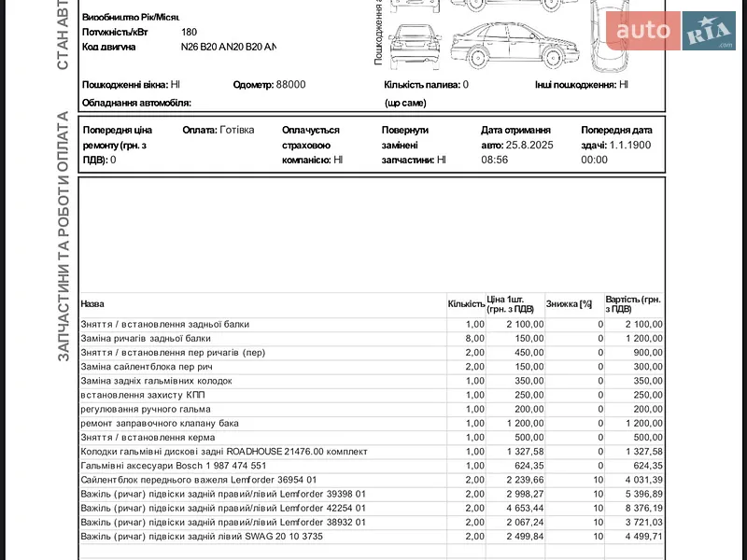This screenshot has height=560, width=747.
Task: Click row 'Заміна сайлентблока пер рич'
Action: point(372,367)
